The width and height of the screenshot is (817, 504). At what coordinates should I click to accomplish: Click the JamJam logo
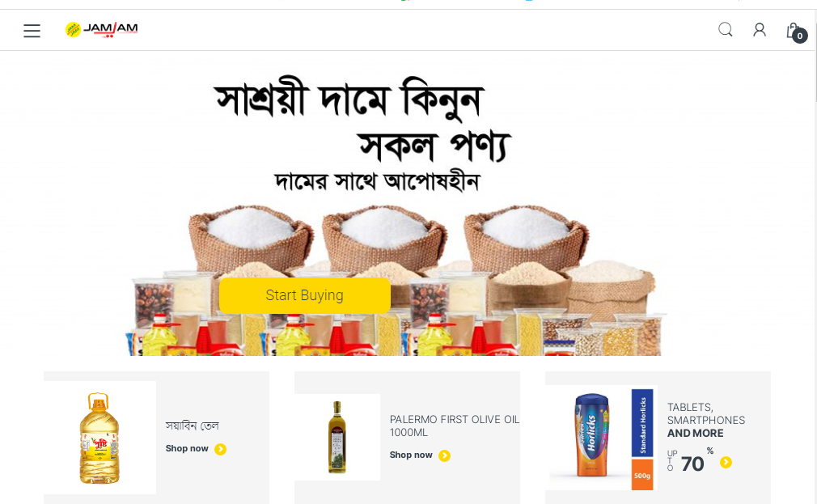(102, 30)
